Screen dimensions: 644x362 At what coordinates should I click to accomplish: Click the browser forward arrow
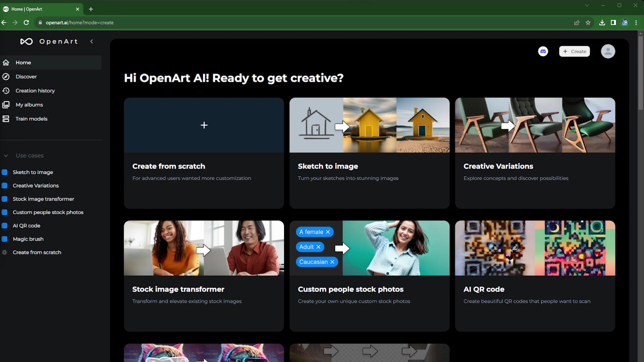coord(15,22)
